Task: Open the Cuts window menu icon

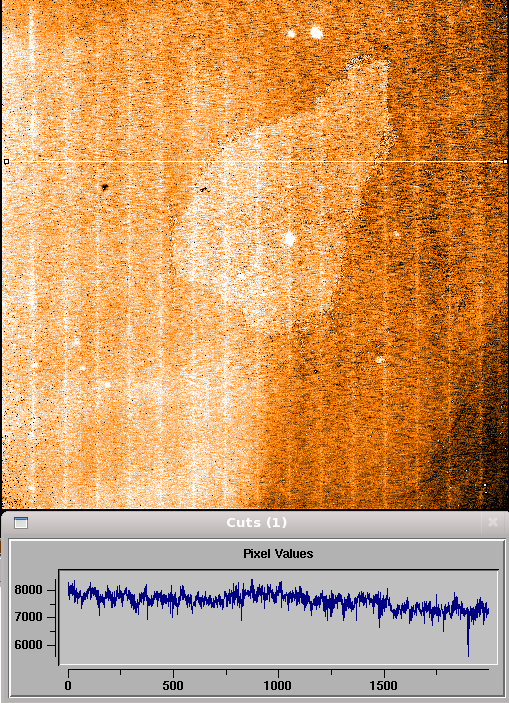Action: coord(21,522)
